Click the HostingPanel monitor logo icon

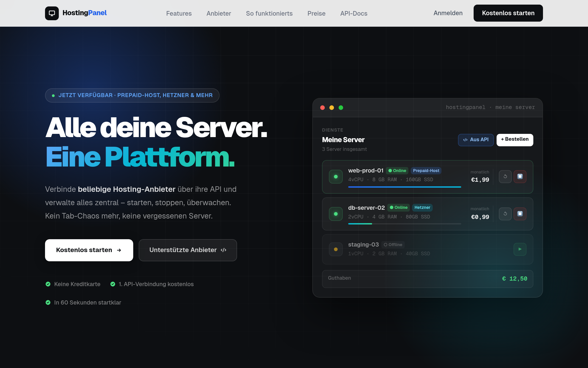click(x=52, y=13)
